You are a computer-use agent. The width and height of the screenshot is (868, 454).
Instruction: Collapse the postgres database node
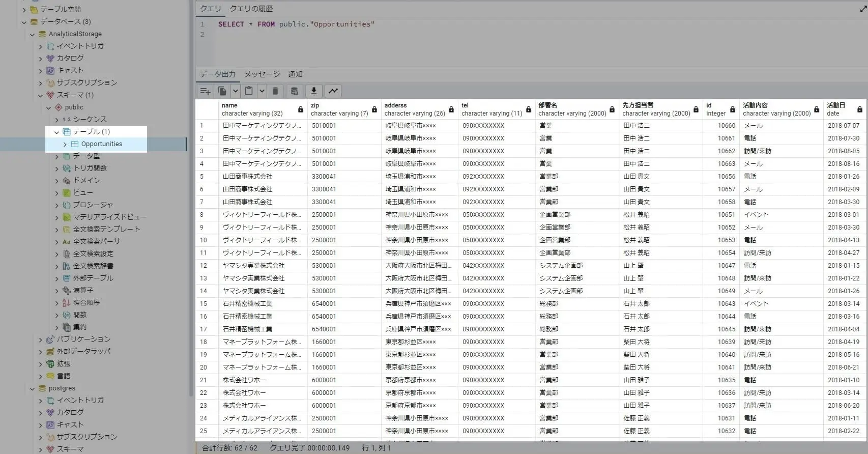pos(32,388)
